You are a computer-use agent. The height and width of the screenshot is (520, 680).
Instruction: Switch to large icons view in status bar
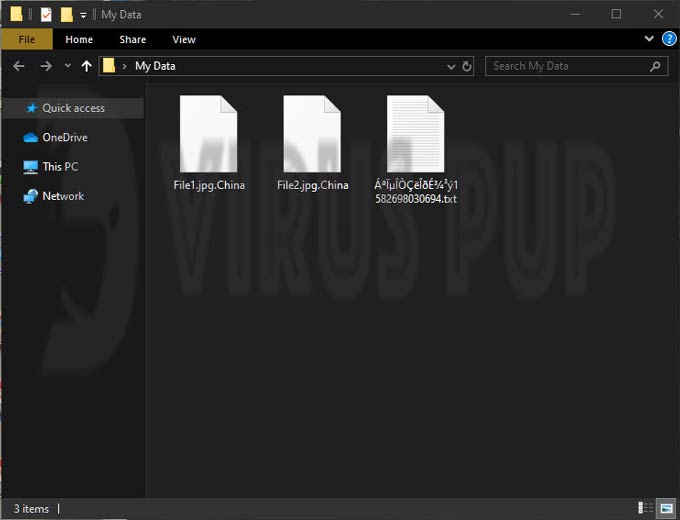(x=666, y=508)
